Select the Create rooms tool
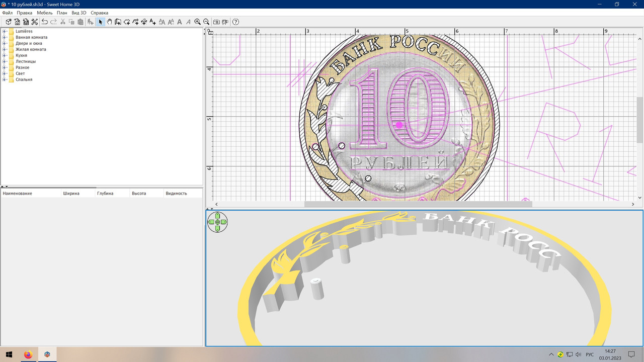This screenshot has width=644, height=362. click(127, 22)
